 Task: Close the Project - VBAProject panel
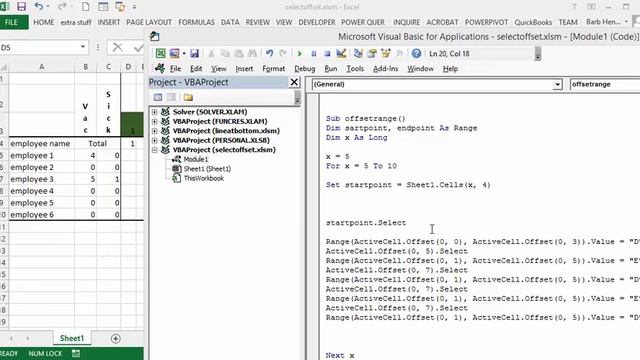pyautogui.click(x=294, y=82)
